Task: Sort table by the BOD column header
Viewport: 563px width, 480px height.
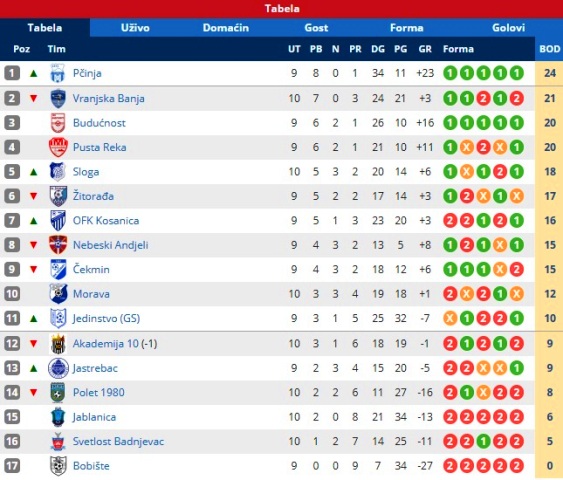Action: [549, 49]
